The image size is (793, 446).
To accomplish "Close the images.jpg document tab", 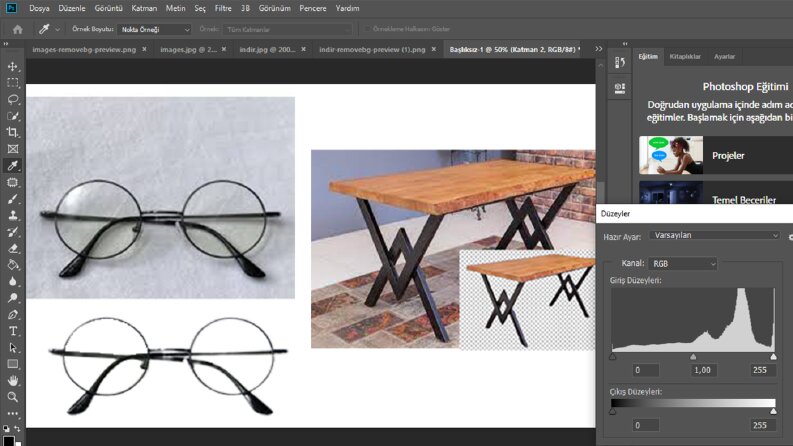I will click(224, 49).
